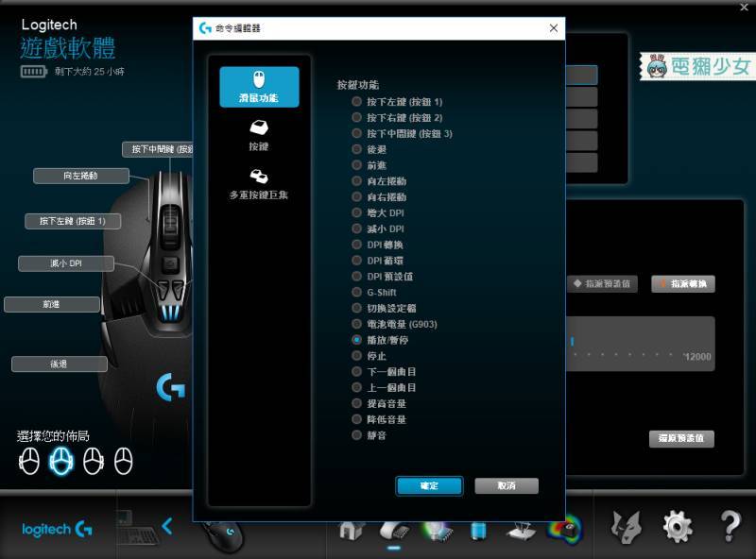Open the lighting settings bulb icon
Viewport: 756px width, 559px height.
click(438, 531)
